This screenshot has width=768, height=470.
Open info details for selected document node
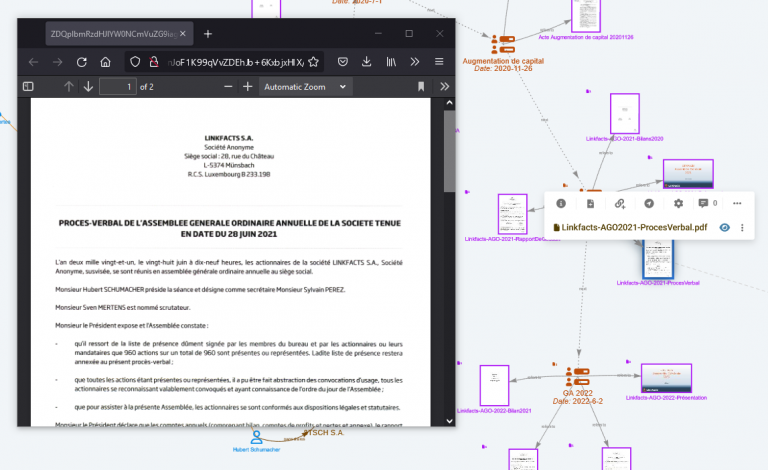[561, 203]
